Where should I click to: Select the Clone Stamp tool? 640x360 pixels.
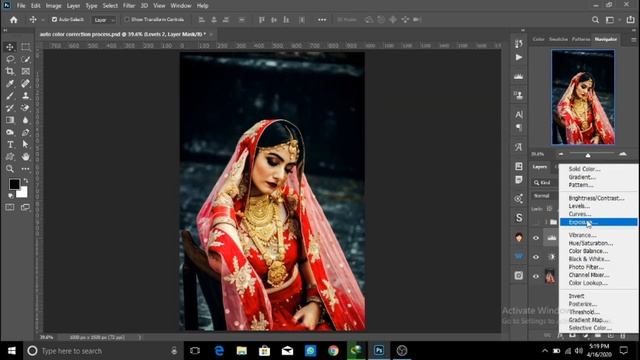[x=25, y=96]
